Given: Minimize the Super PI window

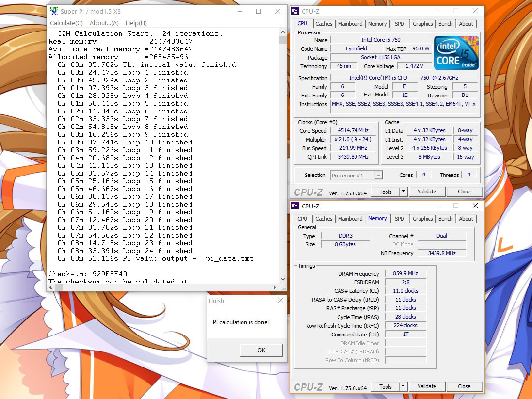Looking at the screenshot, I should [240, 11].
